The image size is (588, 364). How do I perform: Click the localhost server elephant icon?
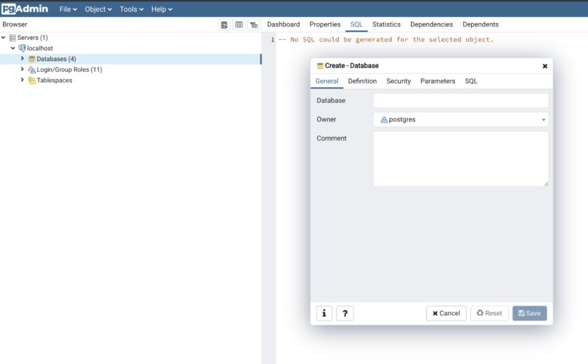pyautogui.click(x=22, y=48)
